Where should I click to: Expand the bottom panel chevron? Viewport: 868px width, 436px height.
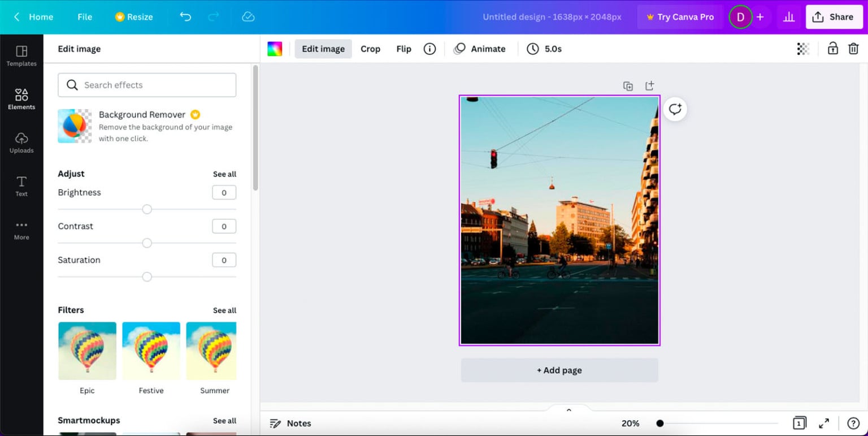(568, 409)
